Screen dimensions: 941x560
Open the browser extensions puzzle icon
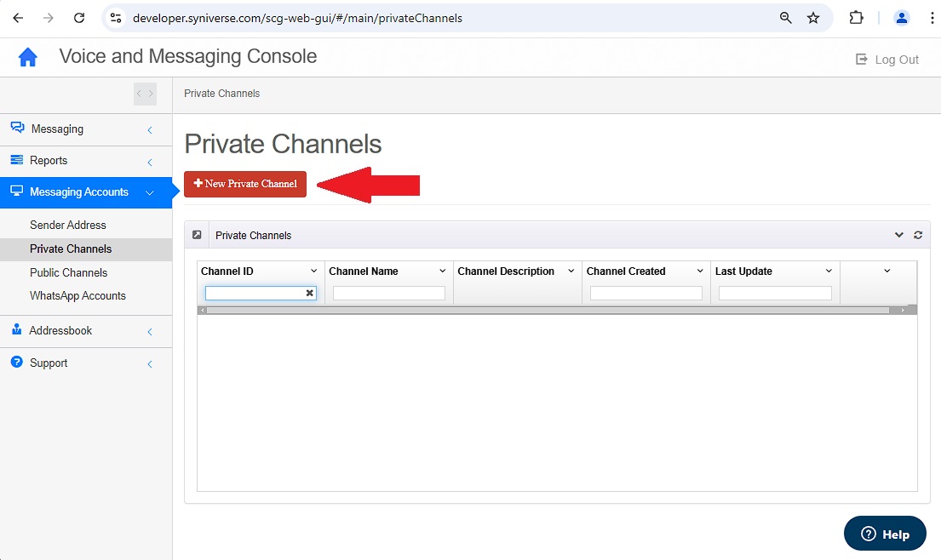point(856,18)
